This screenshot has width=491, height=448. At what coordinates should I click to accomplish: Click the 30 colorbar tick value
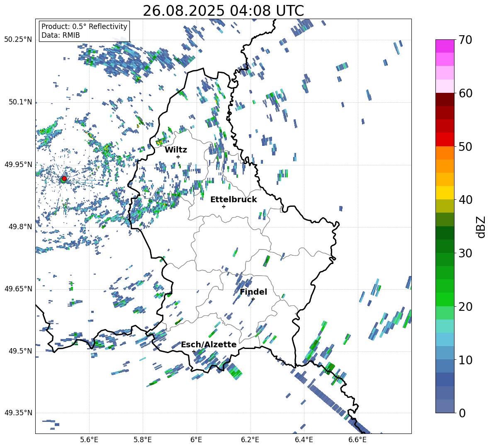coord(465,253)
